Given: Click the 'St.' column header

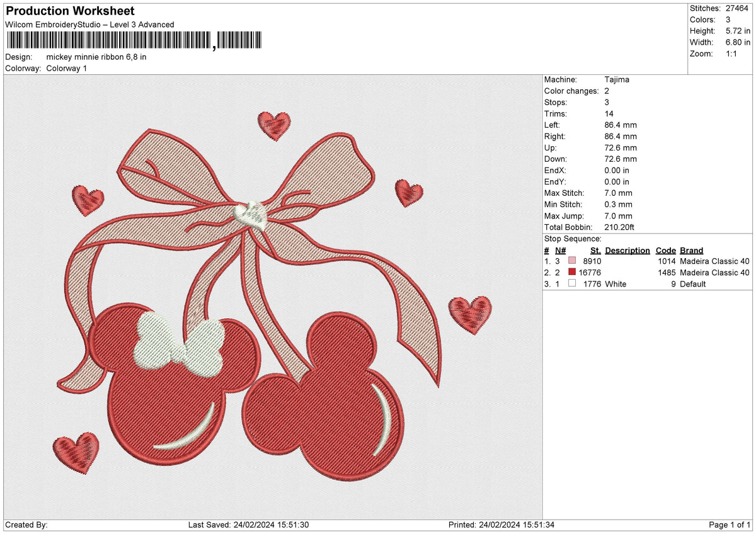Looking at the screenshot, I should click(x=595, y=251).
